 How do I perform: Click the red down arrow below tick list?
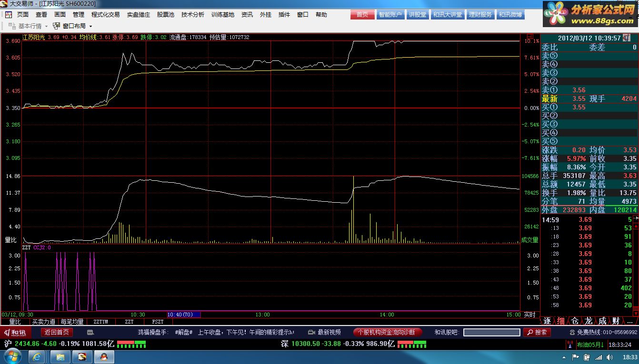click(x=636, y=315)
